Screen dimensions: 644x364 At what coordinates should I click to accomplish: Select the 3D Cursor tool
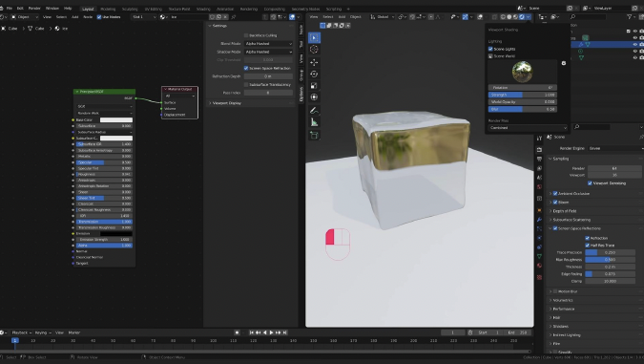coord(314,50)
